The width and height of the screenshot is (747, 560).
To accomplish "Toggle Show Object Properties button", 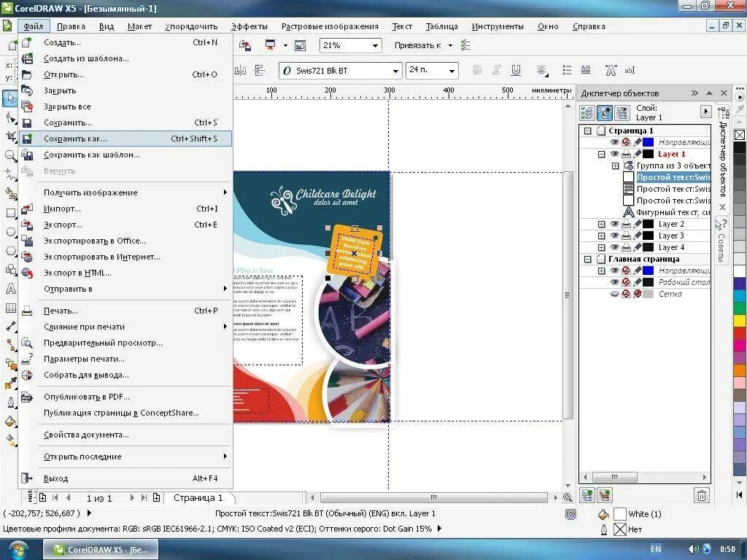I will click(x=587, y=113).
